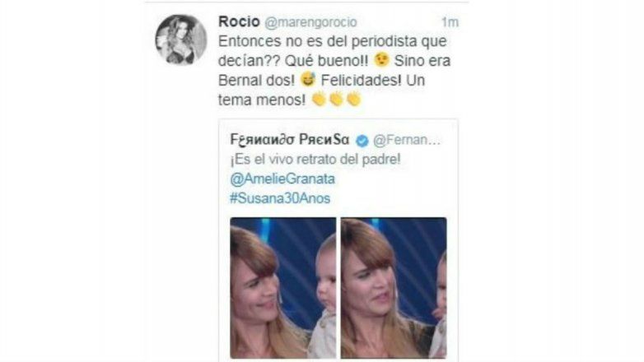Click the truncated @Fernan... handle
This screenshot has width=644, height=362.
407,141
